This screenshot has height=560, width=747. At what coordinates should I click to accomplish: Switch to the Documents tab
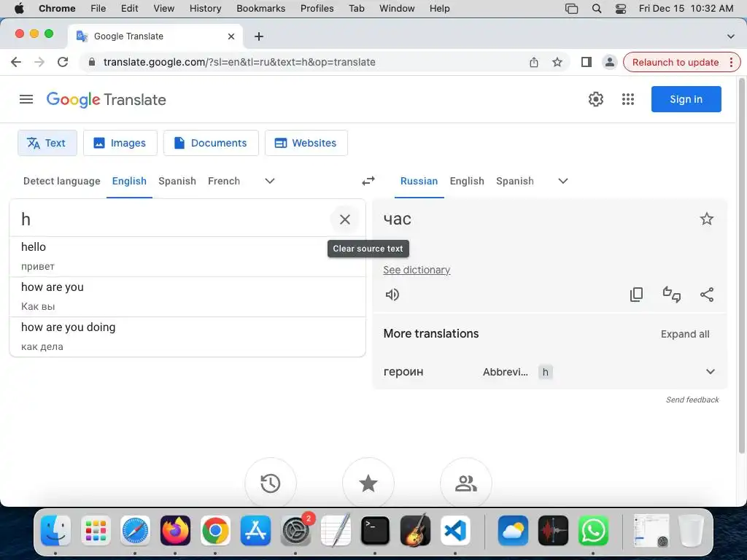point(211,143)
